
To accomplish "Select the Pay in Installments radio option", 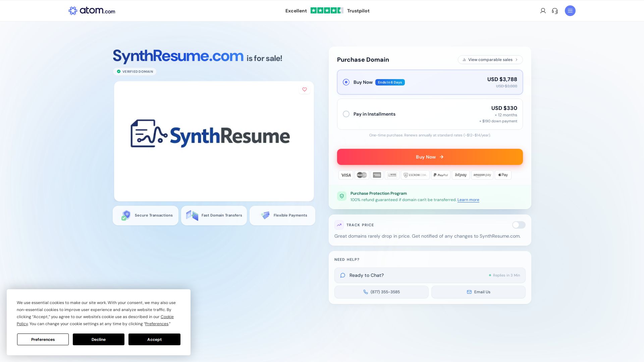I will tap(346, 114).
